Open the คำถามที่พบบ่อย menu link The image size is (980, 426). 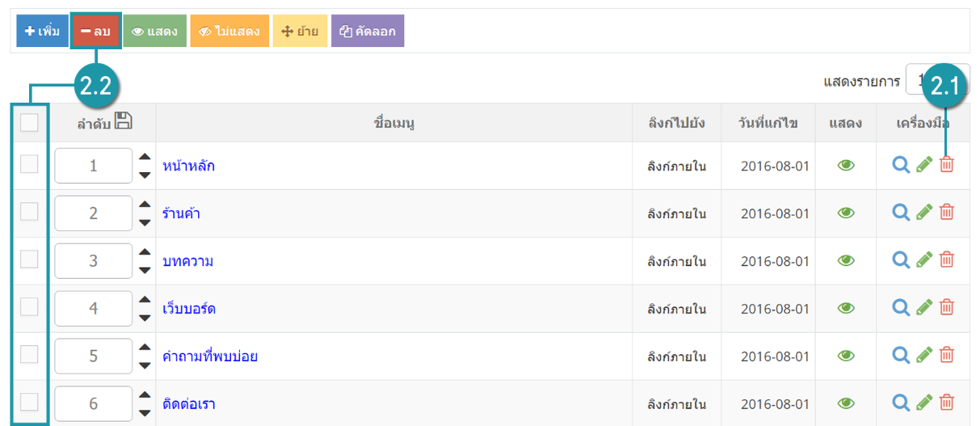pos(210,356)
